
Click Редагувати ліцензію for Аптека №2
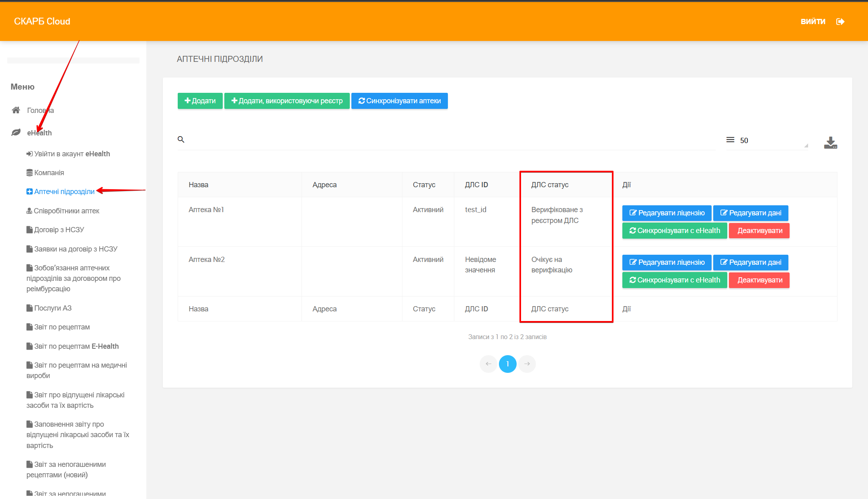(x=667, y=262)
